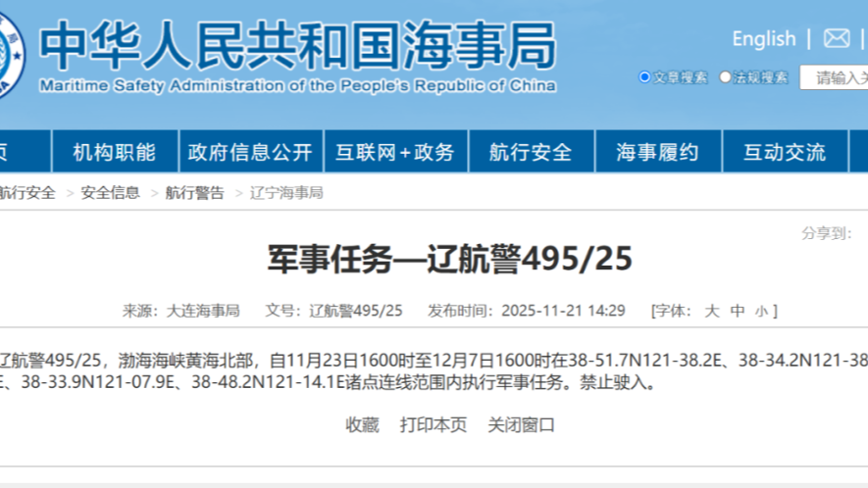This screenshot has width=868, height=488.
Task: Click 打印本页 to print
Action: click(433, 424)
